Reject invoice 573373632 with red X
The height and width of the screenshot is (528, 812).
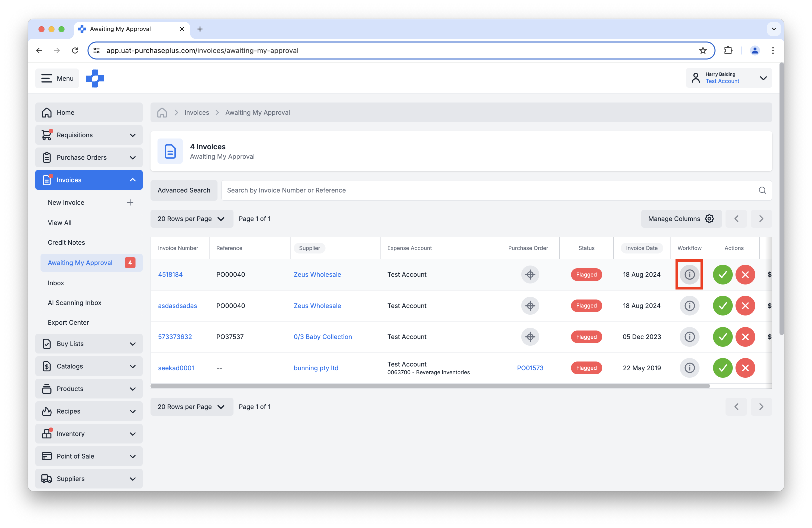(745, 337)
